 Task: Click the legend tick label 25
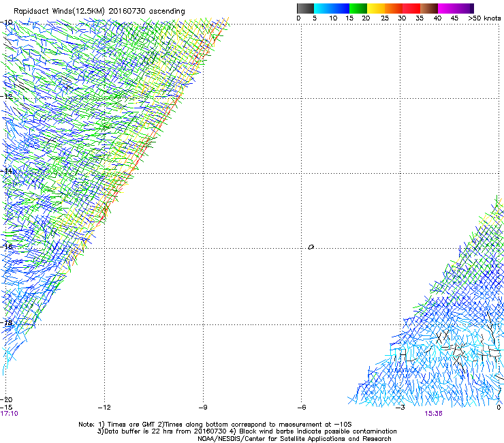click(385, 18)
